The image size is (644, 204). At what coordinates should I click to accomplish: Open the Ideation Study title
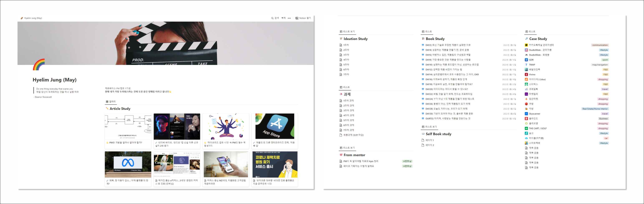pyautogui.click(x=356, y=39)
